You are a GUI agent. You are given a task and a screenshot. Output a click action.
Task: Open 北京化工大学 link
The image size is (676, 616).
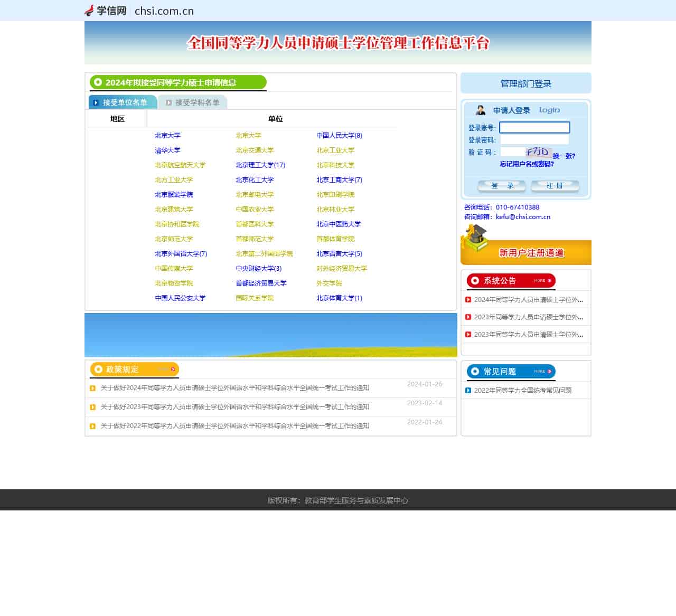click(x=255, y=180)
